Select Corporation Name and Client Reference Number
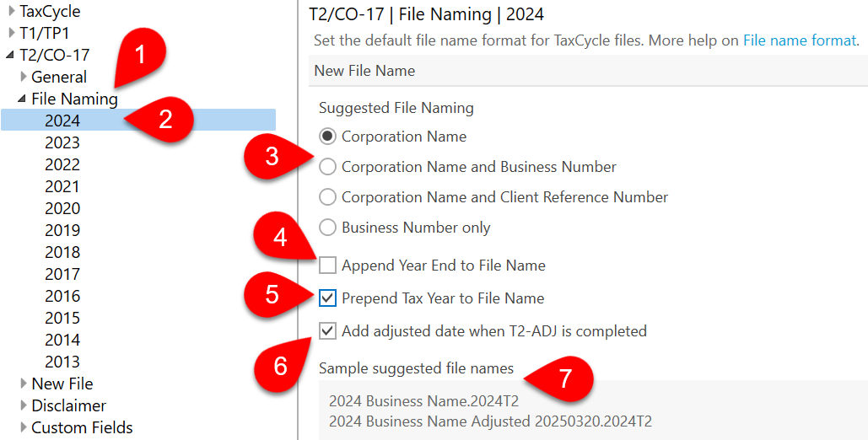The image size is (868, 440). pos(328,197)
